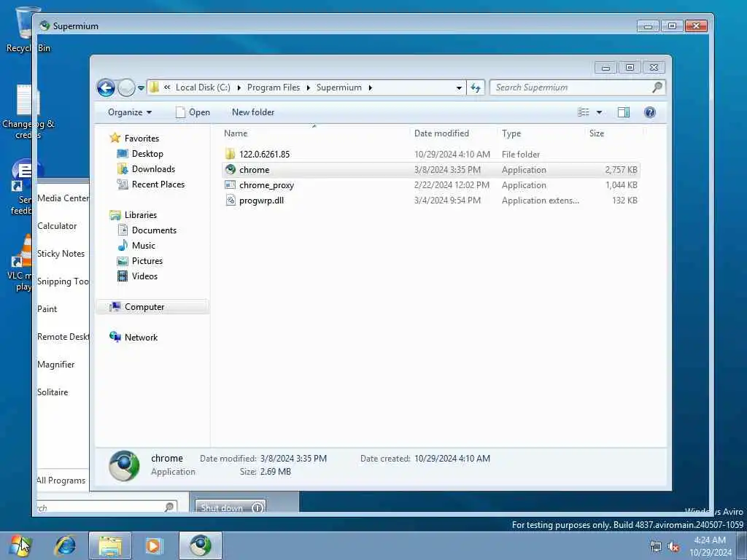Open Windows Explorer taskbar icon
Screen dimensions: 747x560
(110, 545)
